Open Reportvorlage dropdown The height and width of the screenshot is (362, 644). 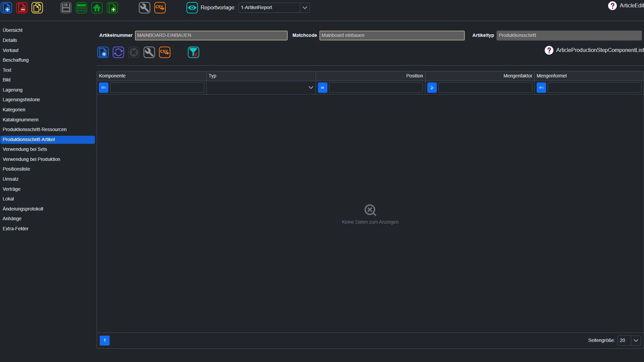[305, 8]
